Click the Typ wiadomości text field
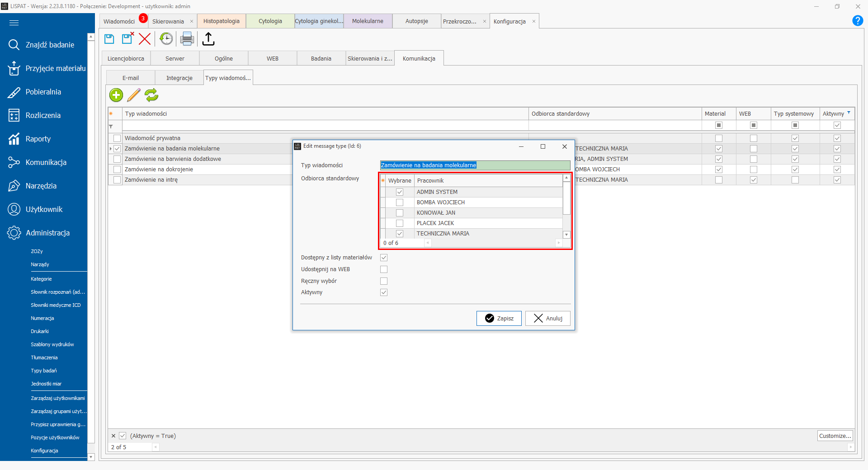This screenshot has width=868, height=470. coord(475,165)
